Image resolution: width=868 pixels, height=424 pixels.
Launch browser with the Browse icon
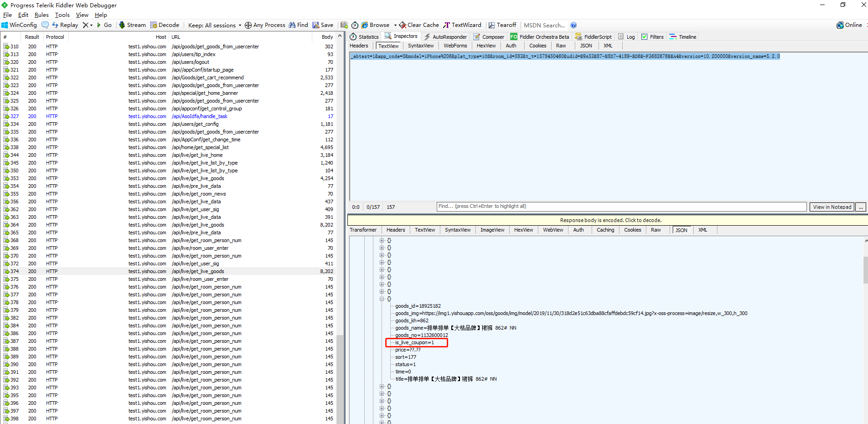pos(376,25)
